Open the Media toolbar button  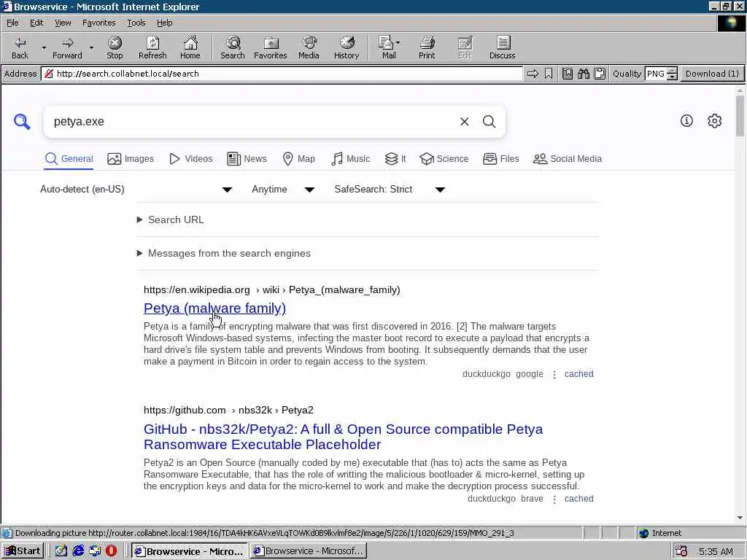(309, 47)
